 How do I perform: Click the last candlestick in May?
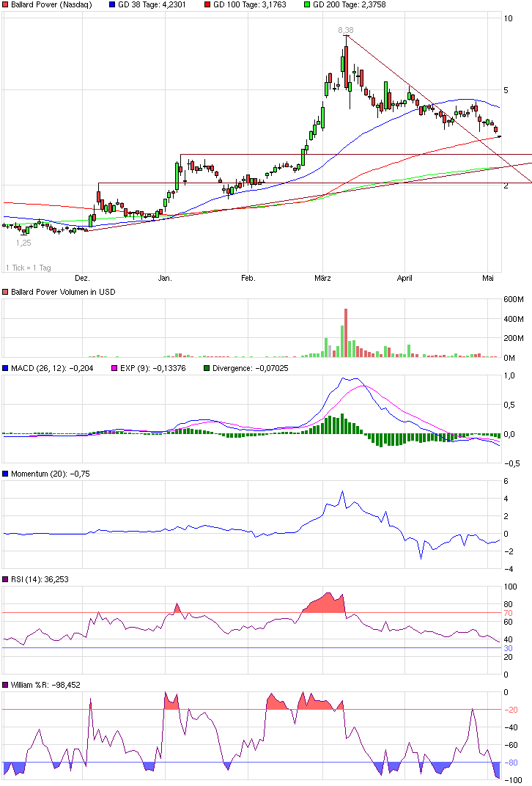pyautogui.click(x=499, y=136)
